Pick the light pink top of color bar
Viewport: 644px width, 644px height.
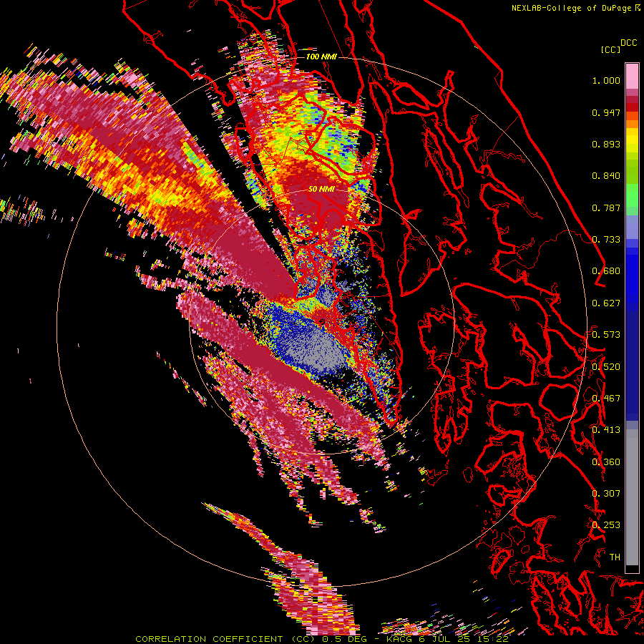pos(632,76)
